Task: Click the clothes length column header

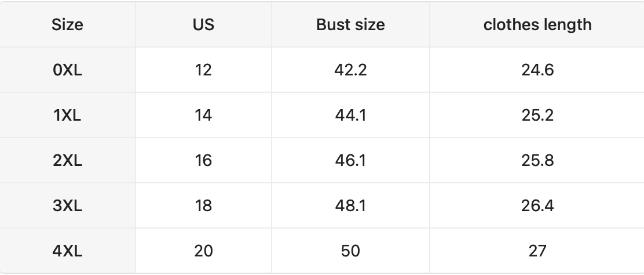Action: click(x=537, y=25)
